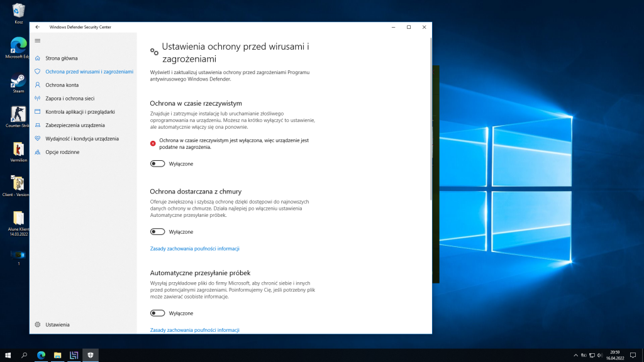
Task: Click the taskbar clock showing 20:59
Action: click(x=615, y=356)
